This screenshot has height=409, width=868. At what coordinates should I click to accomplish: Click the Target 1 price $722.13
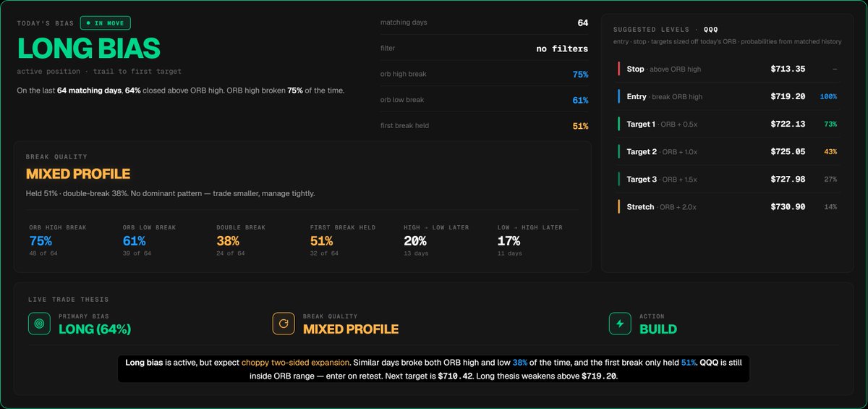point(788,124)
